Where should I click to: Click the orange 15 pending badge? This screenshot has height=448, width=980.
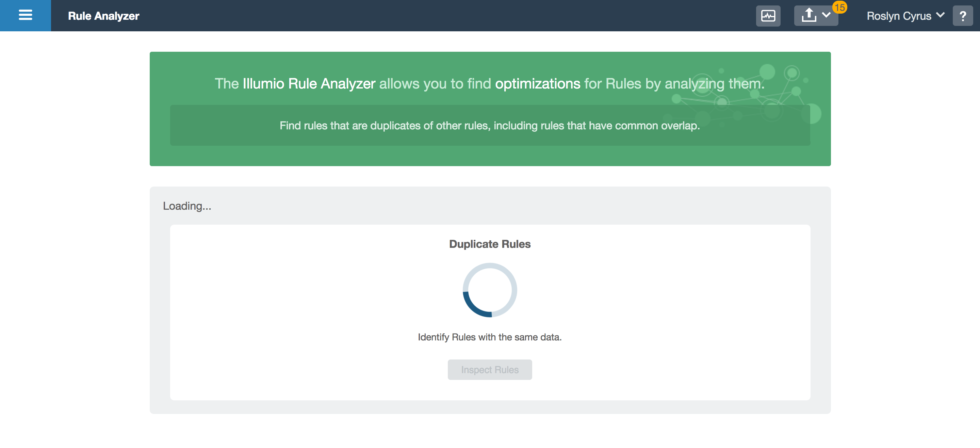coord(839,7)
